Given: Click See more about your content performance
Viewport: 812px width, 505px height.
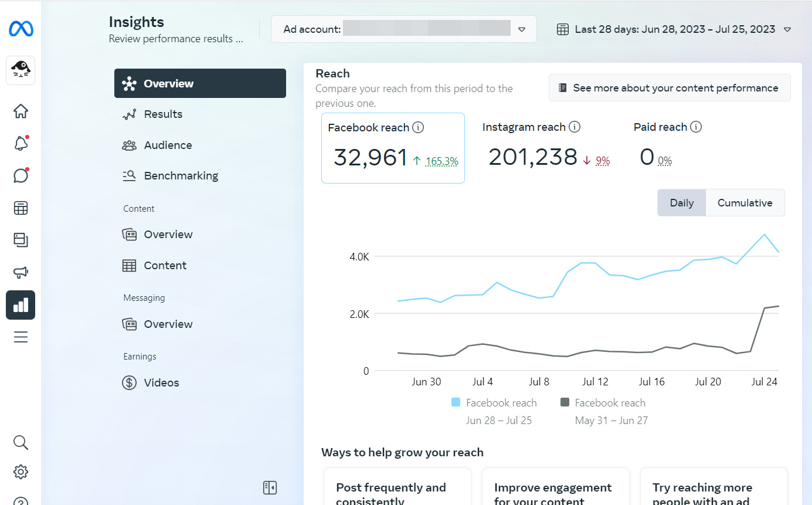Looking at the screenshot, I should point(670,88).
